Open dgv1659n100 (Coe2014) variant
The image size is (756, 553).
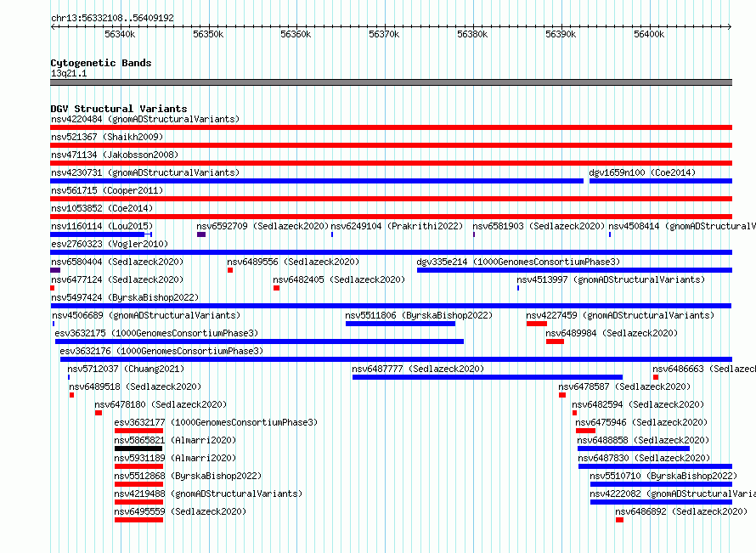coord(642,172)
